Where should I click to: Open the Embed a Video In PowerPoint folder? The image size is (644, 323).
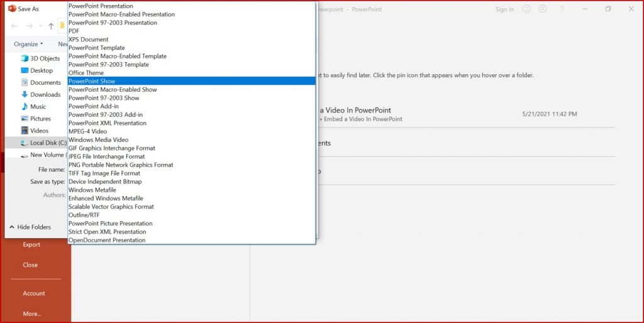click(x=466, y=114)
